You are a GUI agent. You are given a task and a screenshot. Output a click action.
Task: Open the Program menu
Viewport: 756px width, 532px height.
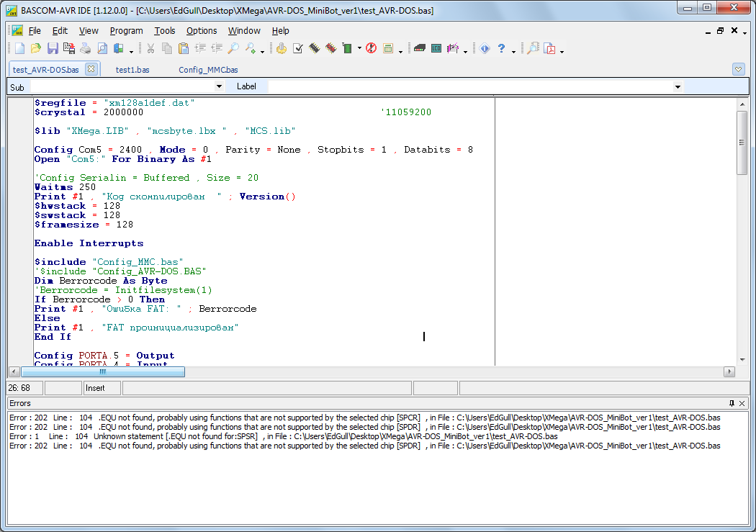pos(126,30)
